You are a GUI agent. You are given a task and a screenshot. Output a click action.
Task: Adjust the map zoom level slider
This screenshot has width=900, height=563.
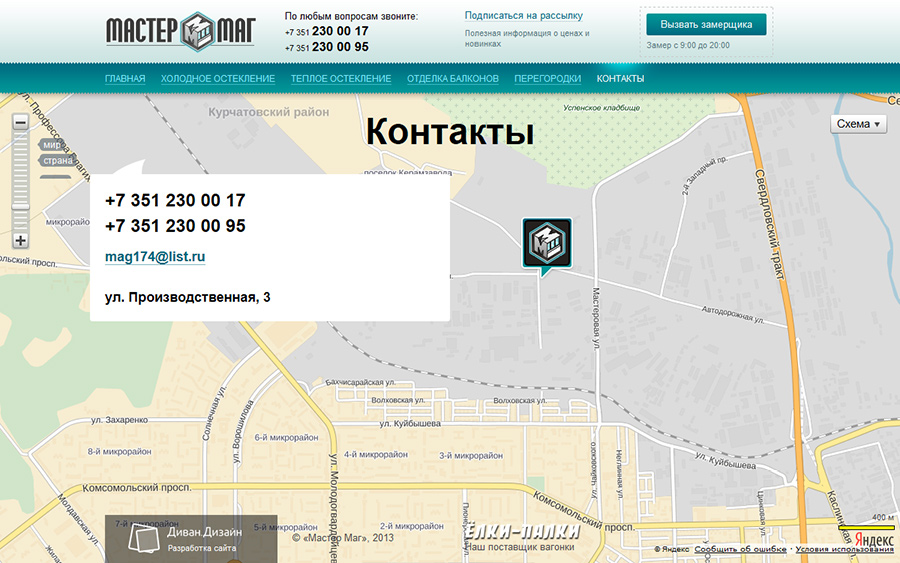[20, 205]
